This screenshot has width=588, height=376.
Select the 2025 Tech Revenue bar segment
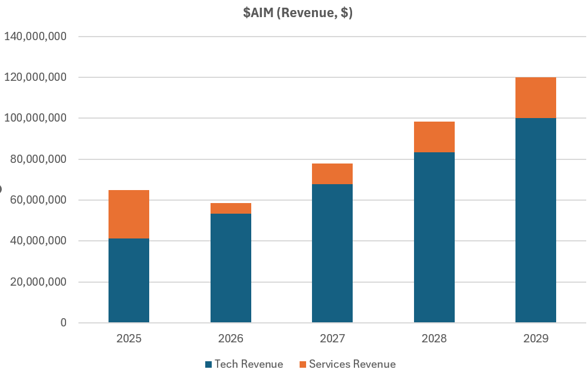[129, 280]
